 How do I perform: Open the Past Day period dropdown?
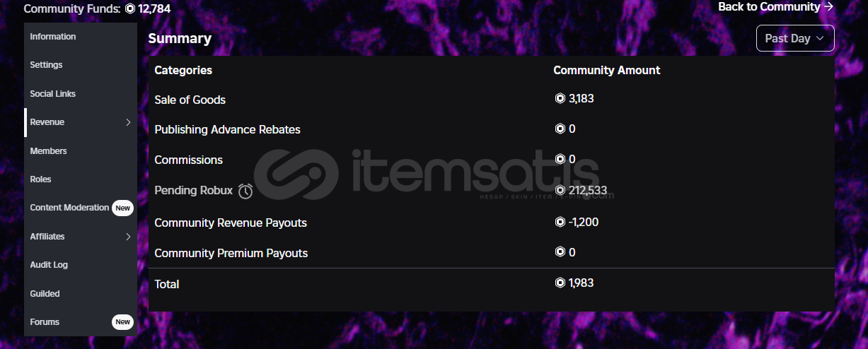795,38
